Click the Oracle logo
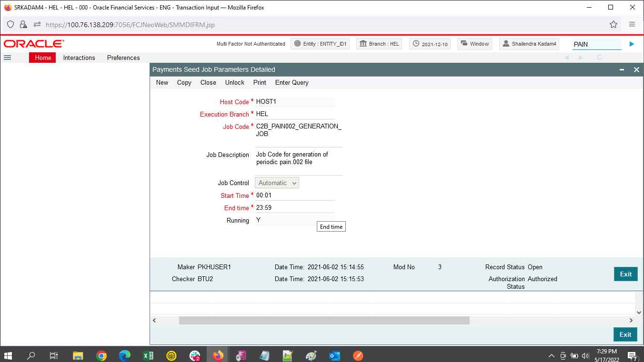644x362 pixels. point(34,44)
